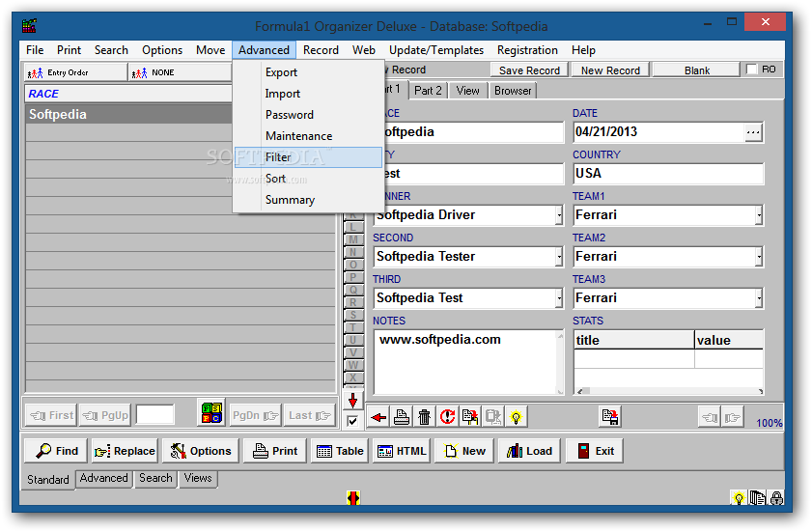Switch to the record View tab
Screen dimensions: 812x532
(467, 91)
